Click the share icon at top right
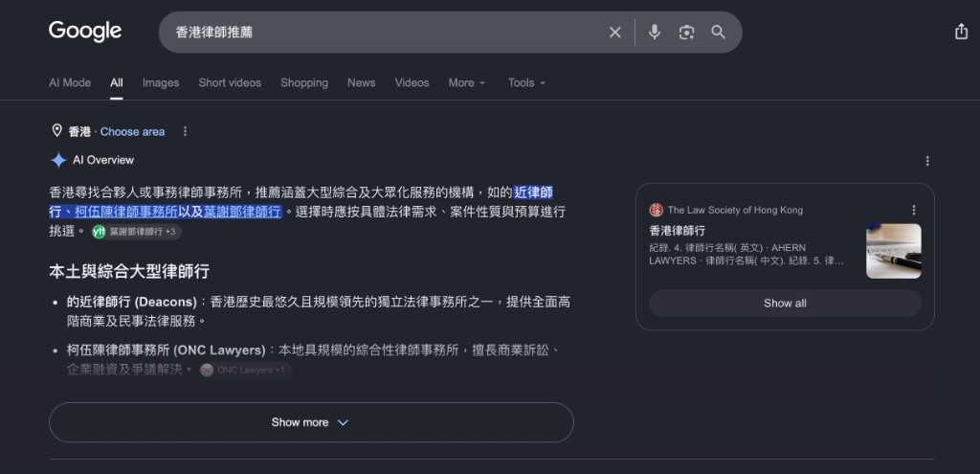Screen dimensions: 980x474 click(x=961, y=32)
